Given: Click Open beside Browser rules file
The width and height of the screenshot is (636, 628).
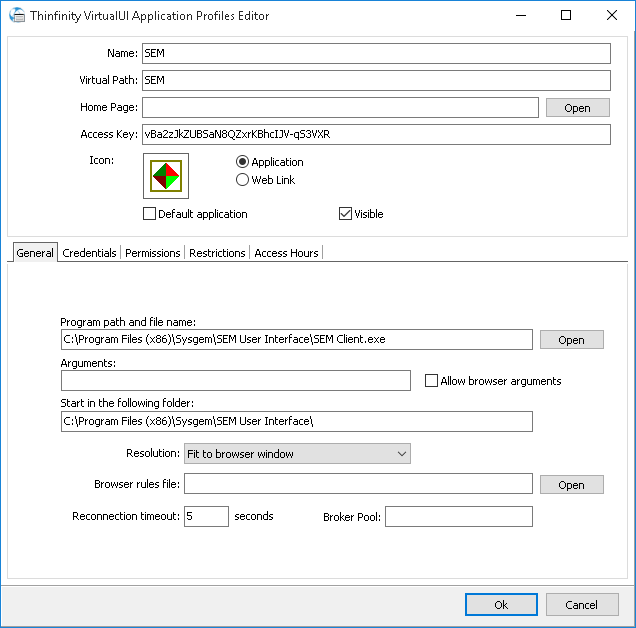Looking at the screenshot, I should [571, 485].
